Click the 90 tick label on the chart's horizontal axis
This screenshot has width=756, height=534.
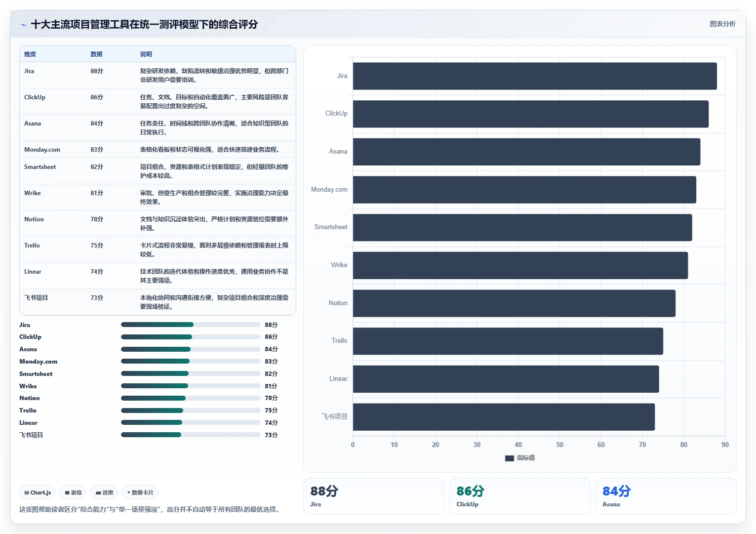coord(725,445)
